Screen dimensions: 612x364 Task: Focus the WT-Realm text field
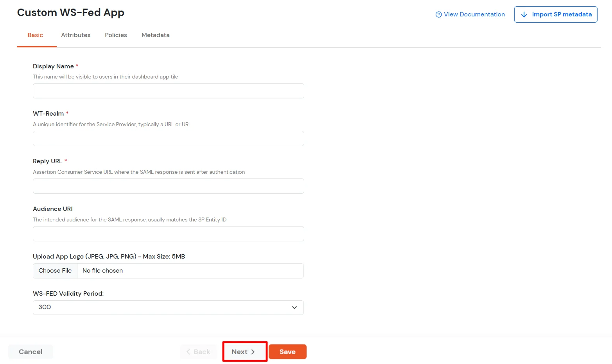168,138
